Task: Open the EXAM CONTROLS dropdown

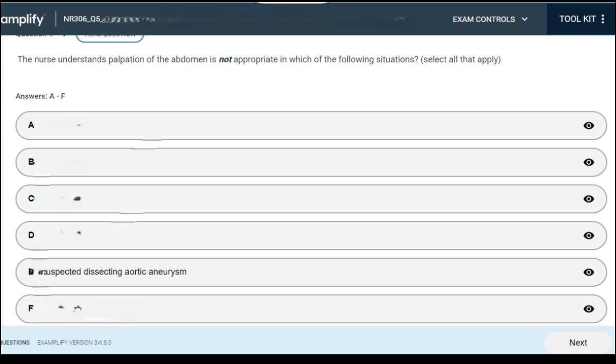Action: (484, 19)
